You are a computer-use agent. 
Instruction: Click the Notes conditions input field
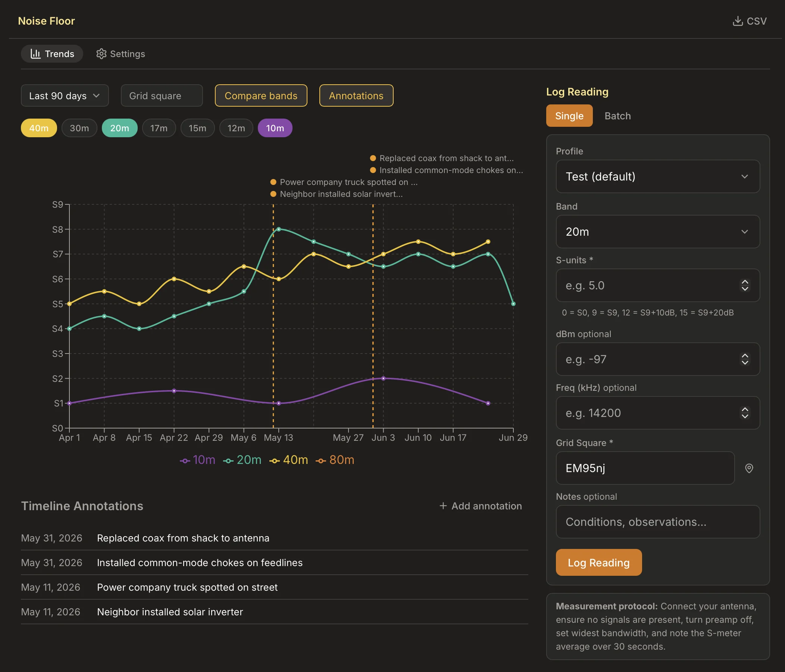click(x=657, y=522)
